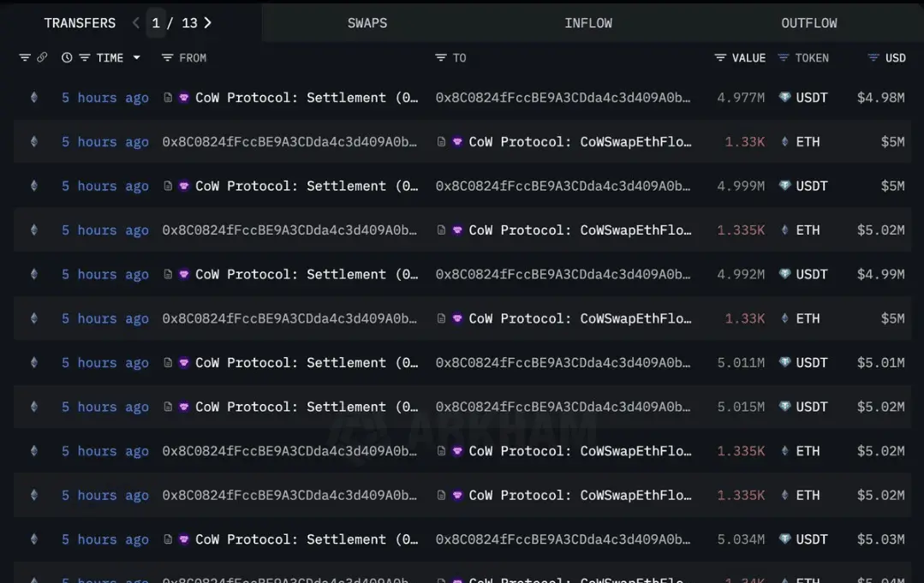Image resolution: width=924 pixels, height=583 pixels.
Task: Click the Ethereum chain icon in 5.015M row
Action: (x=34, y=407)
